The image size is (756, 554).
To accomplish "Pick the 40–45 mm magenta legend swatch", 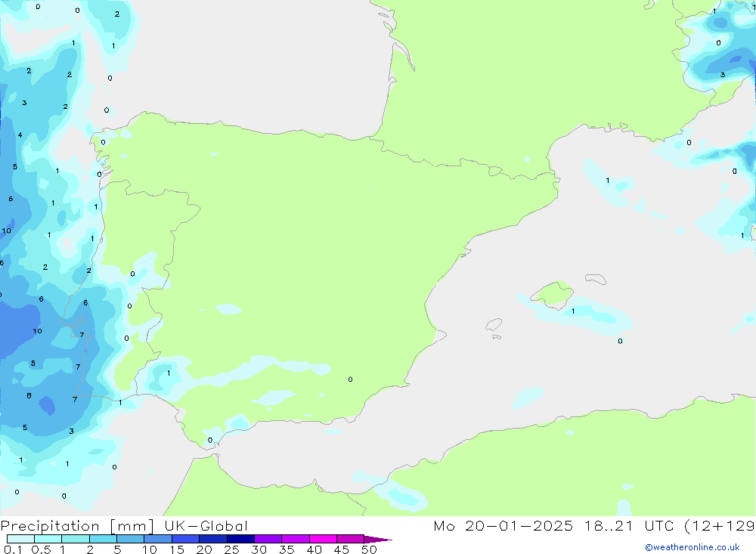I will coord(323,539).
